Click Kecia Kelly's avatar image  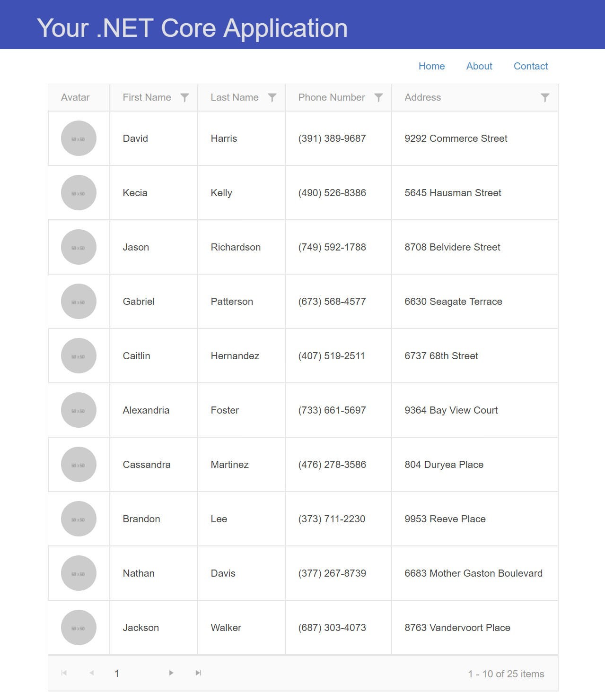(x=78, y=192)
